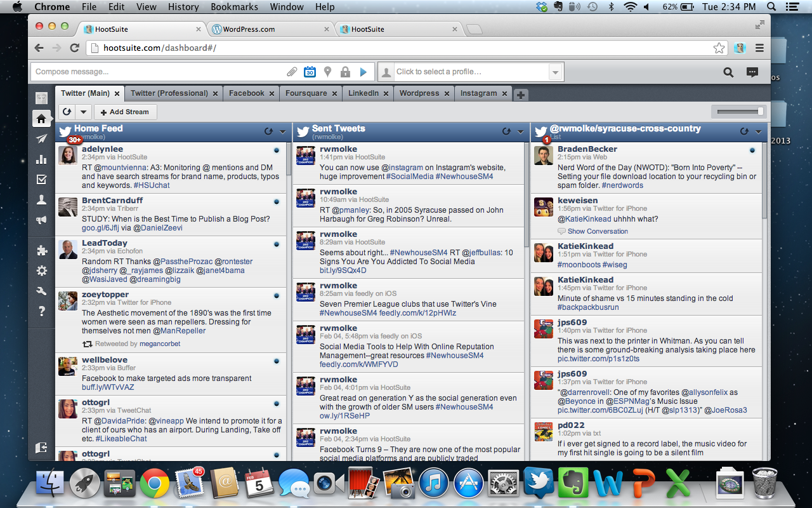812x508 pixels.
Task: Open the History menu in macOS menu bar
Action: click(x=183, y=7)
